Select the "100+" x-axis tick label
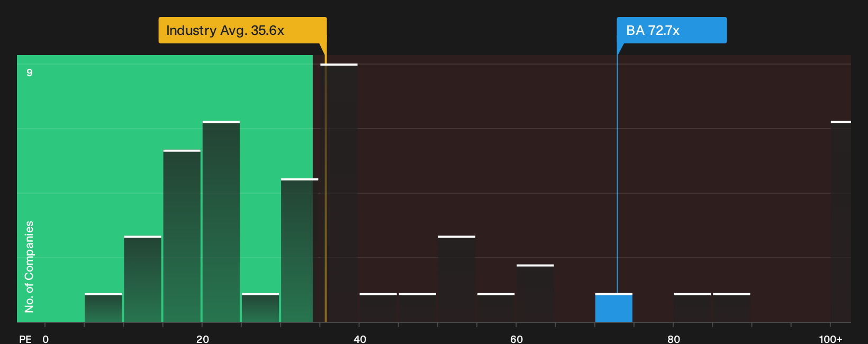Image resolution: width=868 pixels, height=344 pixels. [830, 339]
